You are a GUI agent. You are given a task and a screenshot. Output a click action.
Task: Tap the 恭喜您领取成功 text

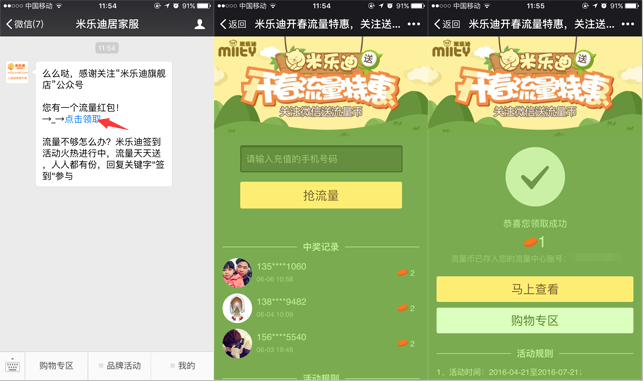pos(535,224)
